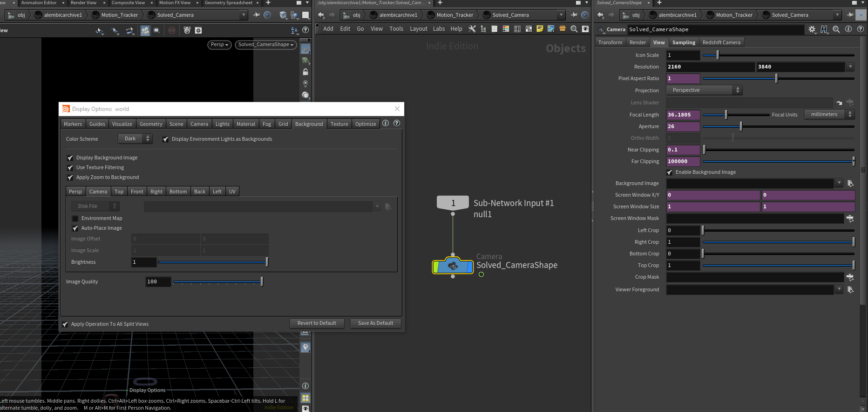Open the Labs menu in network editor

click(439, 29)
